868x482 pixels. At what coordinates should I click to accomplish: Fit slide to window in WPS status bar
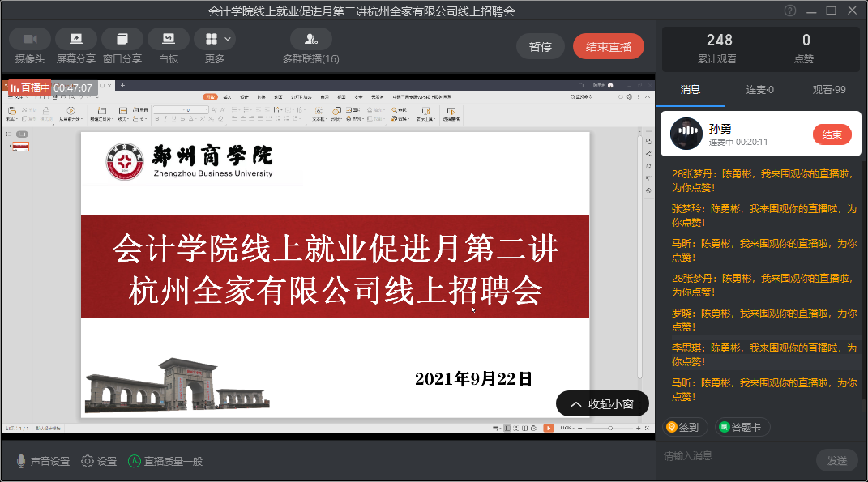[647, 429]
